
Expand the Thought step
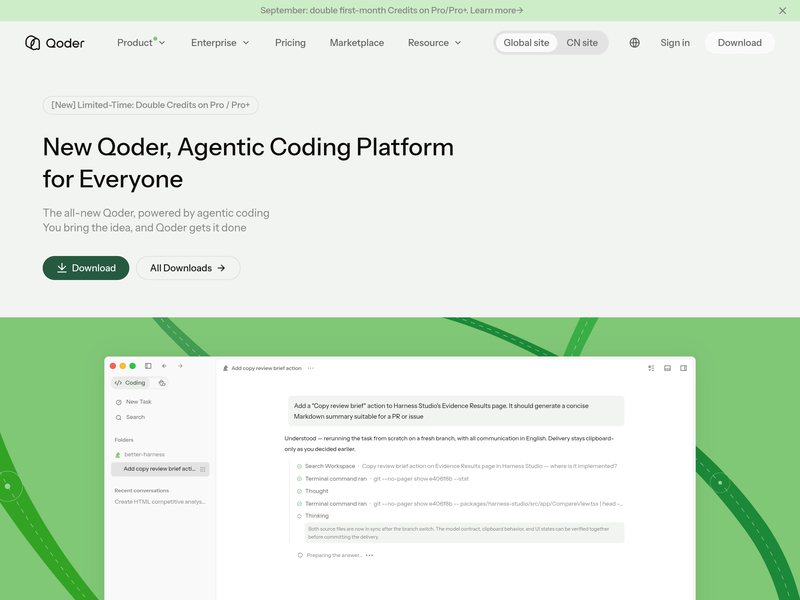tap(313, 491)
